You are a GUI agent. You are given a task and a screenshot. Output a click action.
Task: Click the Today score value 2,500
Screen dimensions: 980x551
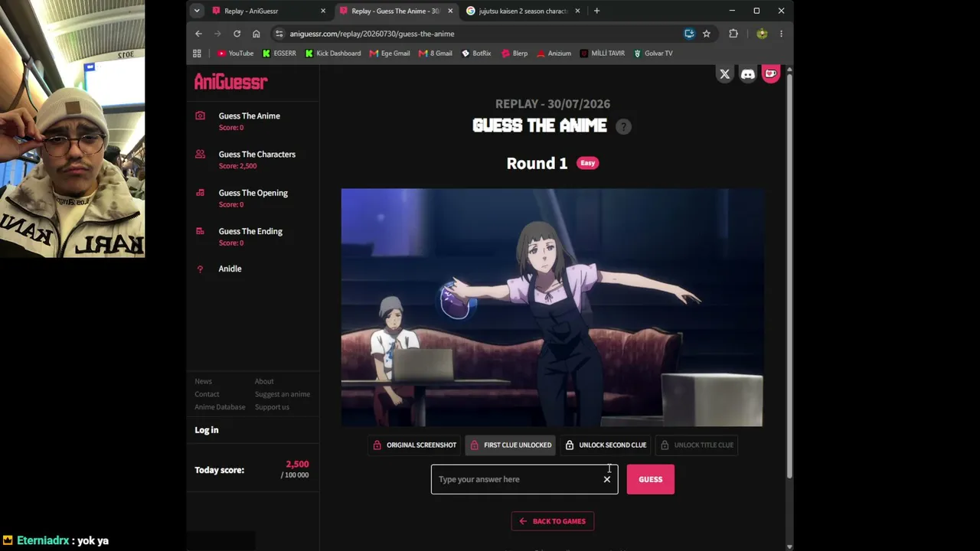pos(297,464)
